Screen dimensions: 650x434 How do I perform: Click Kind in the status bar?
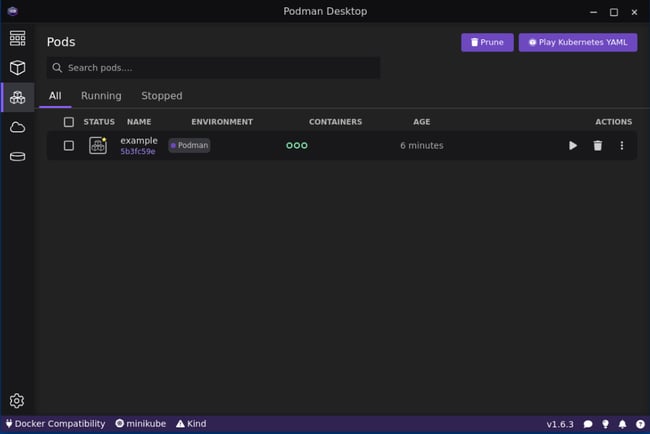coord(191,424)
